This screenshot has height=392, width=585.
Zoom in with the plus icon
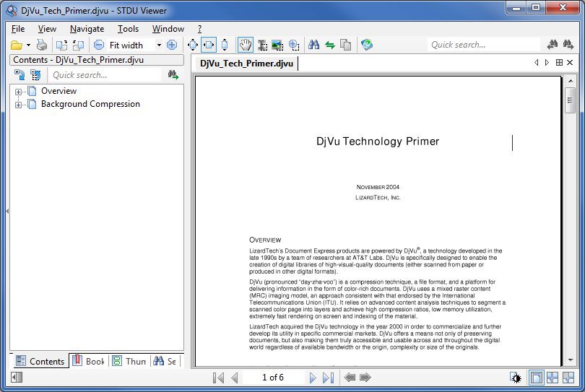click(172, 45)
